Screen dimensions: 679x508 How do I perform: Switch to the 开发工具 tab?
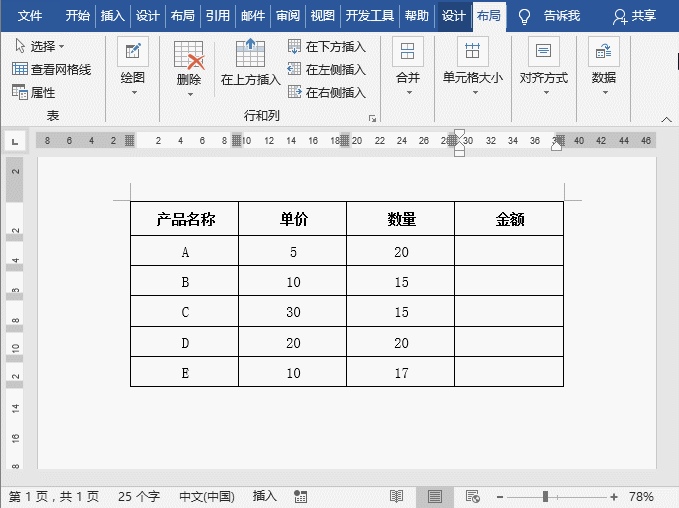[x=370, y=16]
